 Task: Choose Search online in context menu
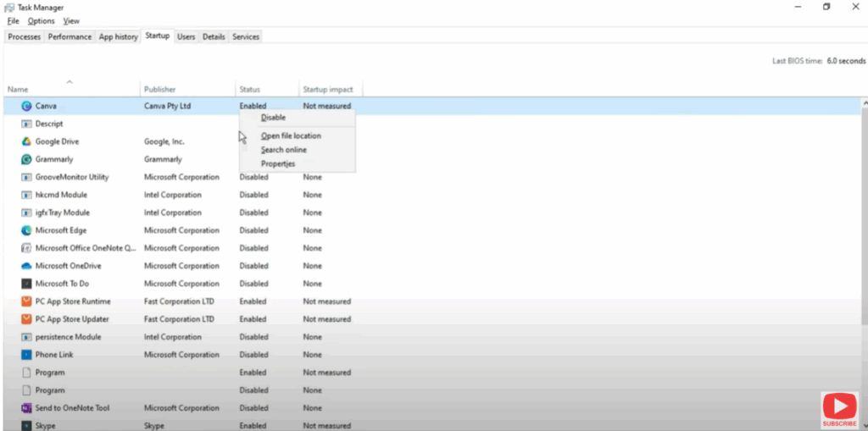pos(298,150)
